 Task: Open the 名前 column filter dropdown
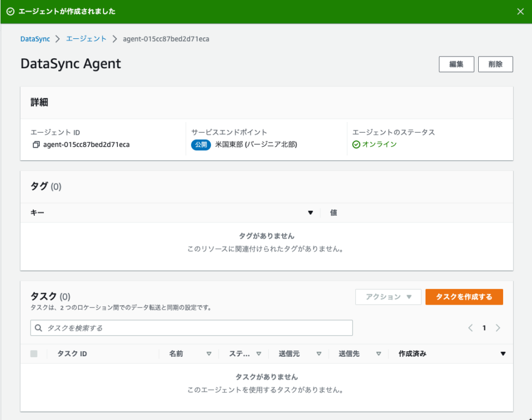(209, 353)
